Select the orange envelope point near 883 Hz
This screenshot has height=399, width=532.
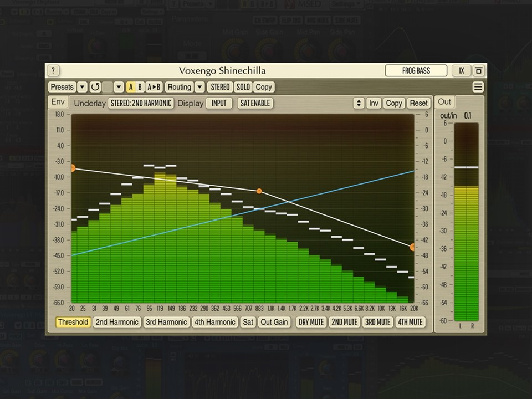[259, 191]
